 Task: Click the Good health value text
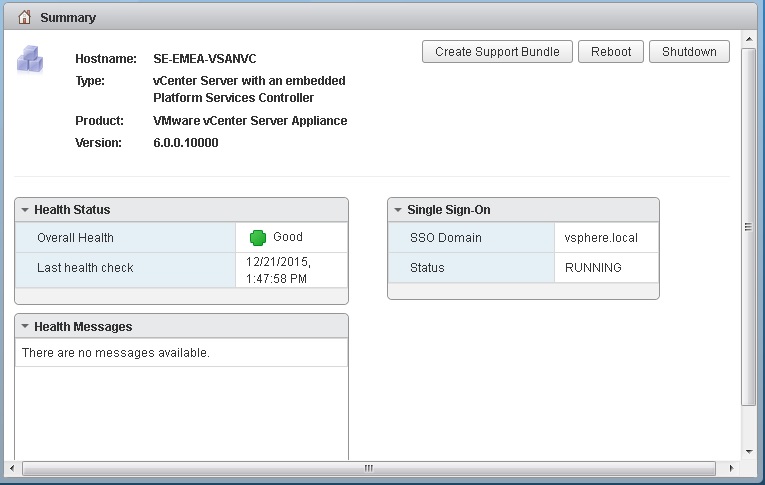point(288,237)
